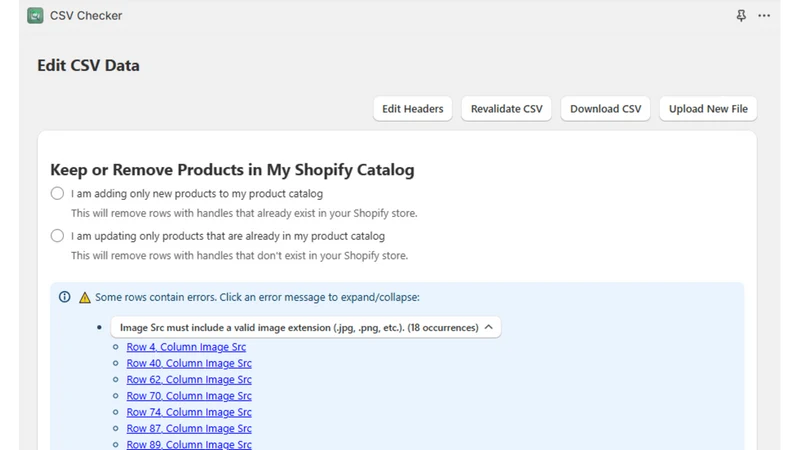Click the 'Edit CSV Data' page heading

(x=88, y=65)
